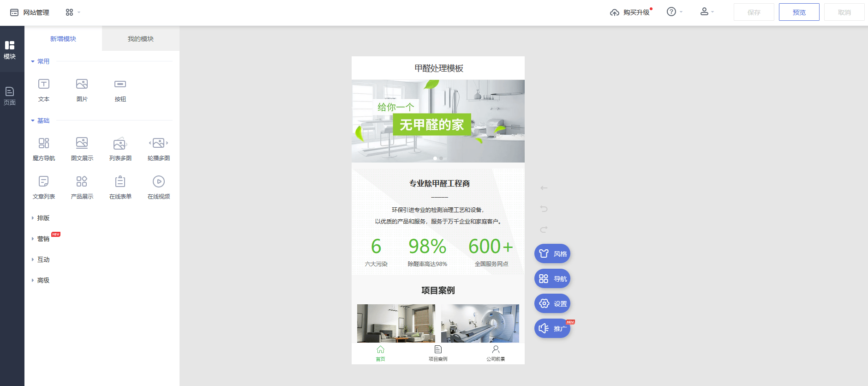Select the first carousel dot on banner

[435, 158]
